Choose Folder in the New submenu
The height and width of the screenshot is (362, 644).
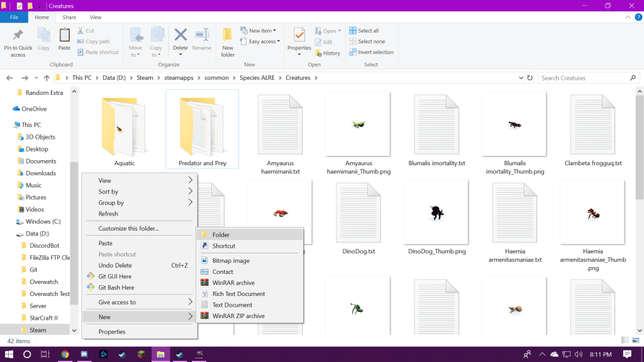pyautogui.click(x=221, y=235)
